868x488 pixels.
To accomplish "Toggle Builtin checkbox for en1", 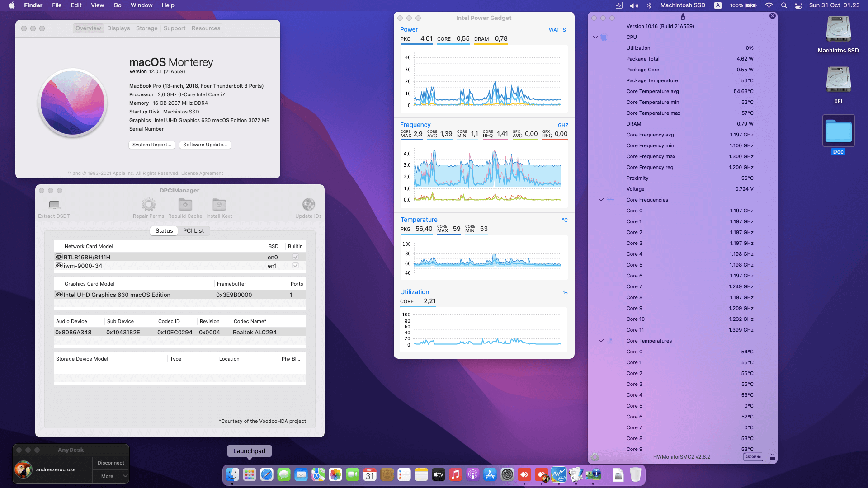I will [295, 266].
